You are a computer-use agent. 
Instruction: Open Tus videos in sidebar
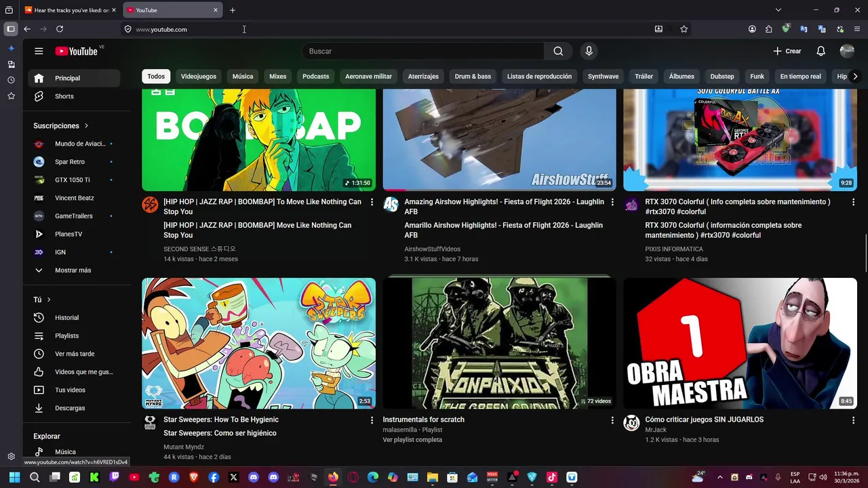74,390
